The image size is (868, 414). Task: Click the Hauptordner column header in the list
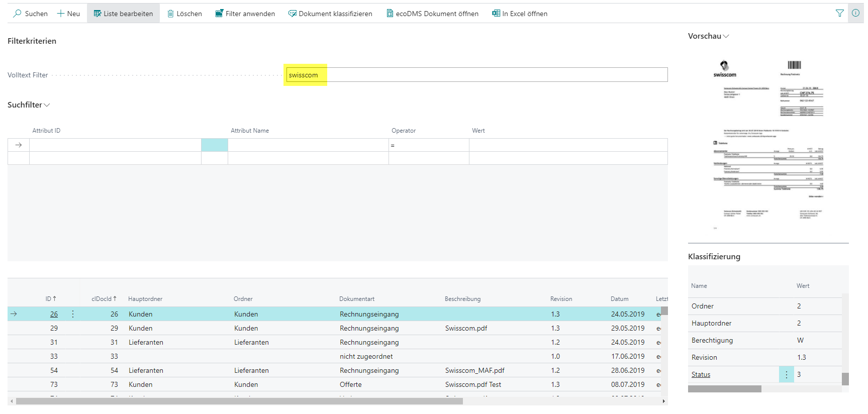(145, 299)
